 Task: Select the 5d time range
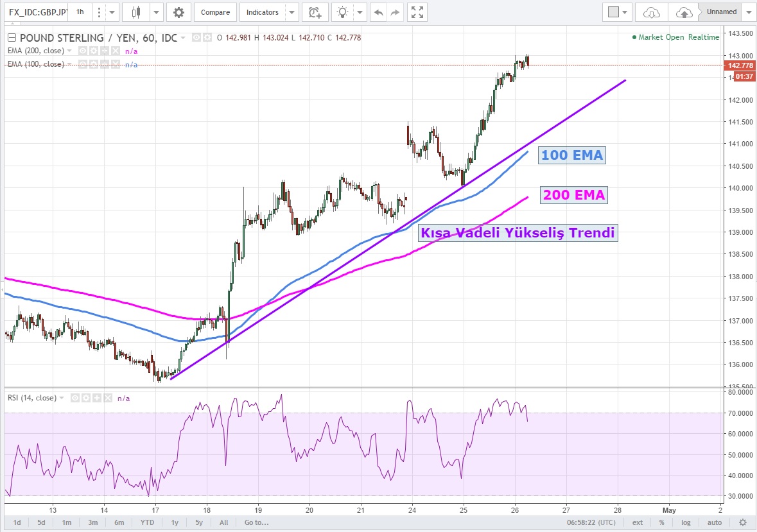pyautogui.click(x=41, y=522)
